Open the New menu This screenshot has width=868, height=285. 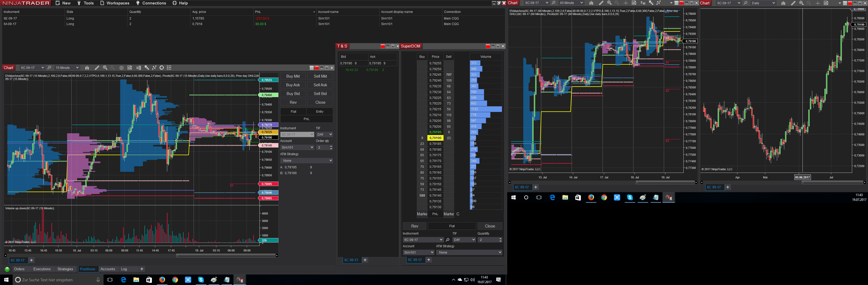point(63,3)
